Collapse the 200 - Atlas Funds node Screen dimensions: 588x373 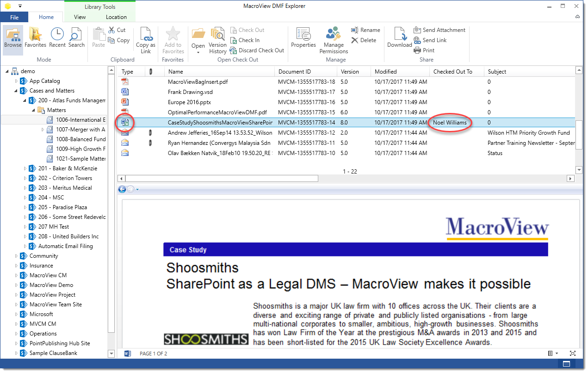pyautogui.click(x=25, y=100)
